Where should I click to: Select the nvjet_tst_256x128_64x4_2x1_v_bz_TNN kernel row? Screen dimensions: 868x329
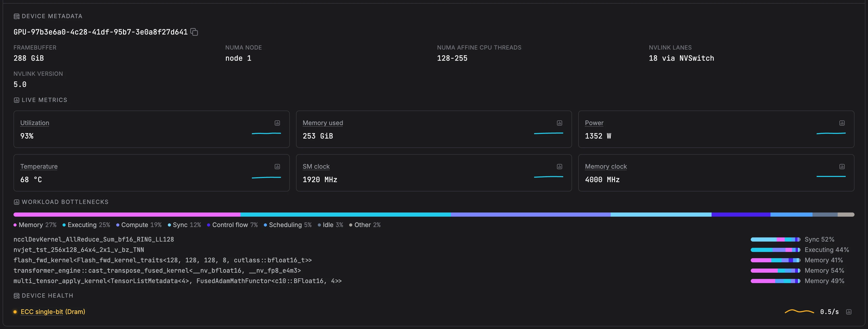[434, 250]
